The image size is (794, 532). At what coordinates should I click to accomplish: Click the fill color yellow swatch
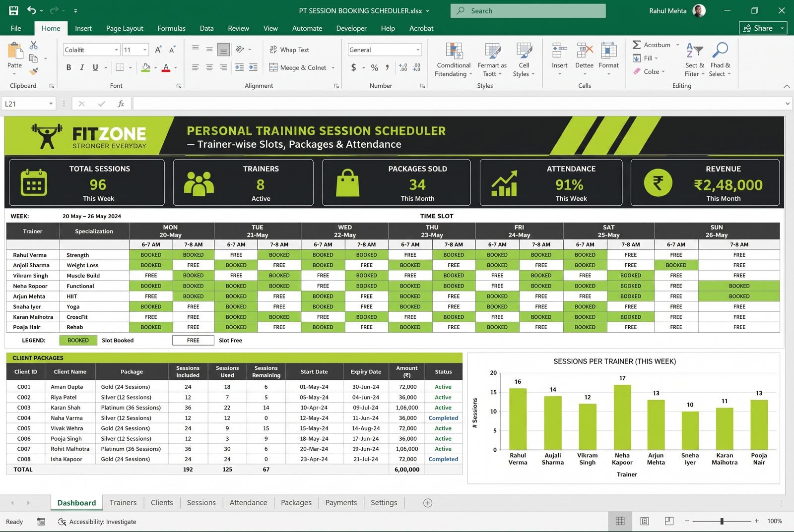146,67
